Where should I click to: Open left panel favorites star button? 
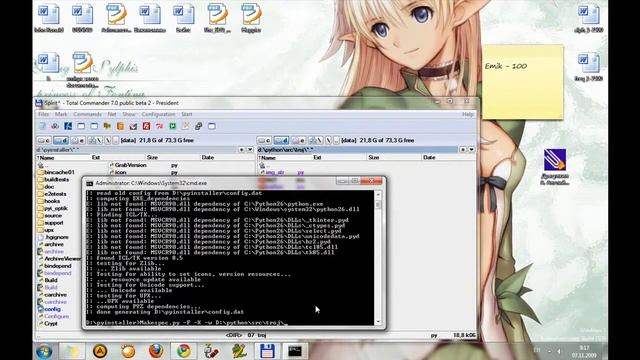click(242, 150)
